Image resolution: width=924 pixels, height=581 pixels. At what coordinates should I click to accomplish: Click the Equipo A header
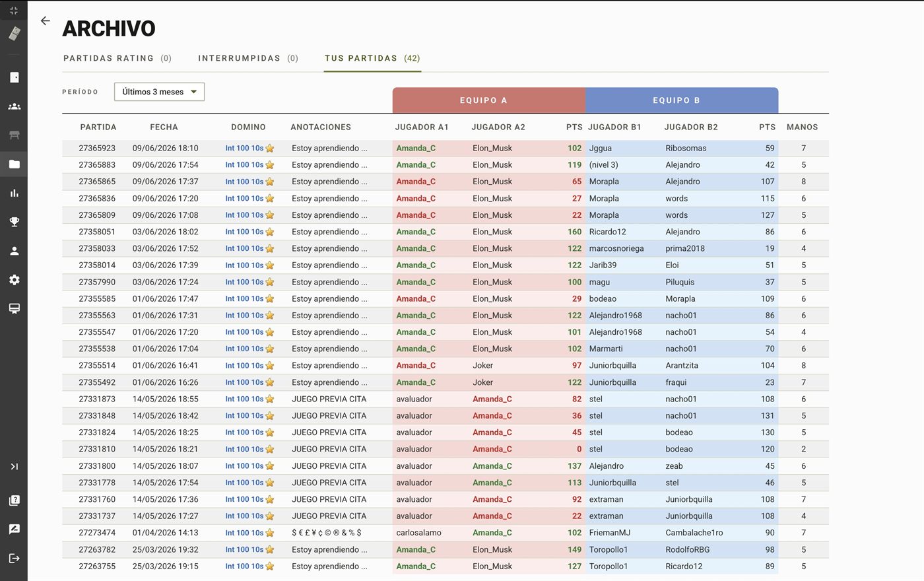(x=489, y=100)
